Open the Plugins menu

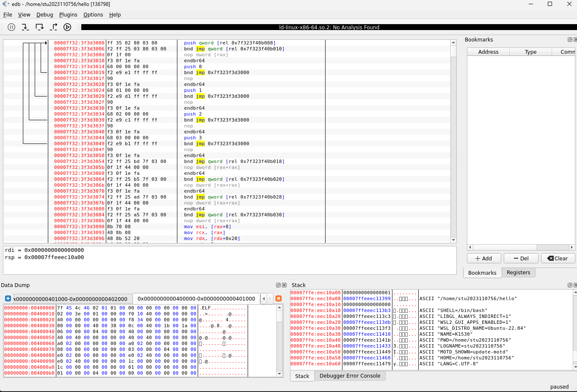(x=68, y=14)
